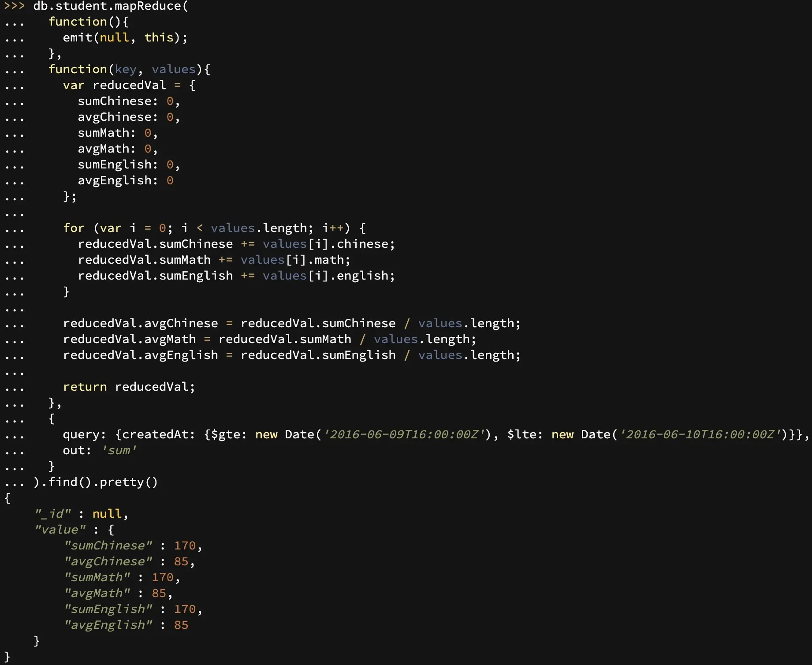
Task: Click "reducedVal.avgEnglish =" assignment
Action: click(148, 355)
